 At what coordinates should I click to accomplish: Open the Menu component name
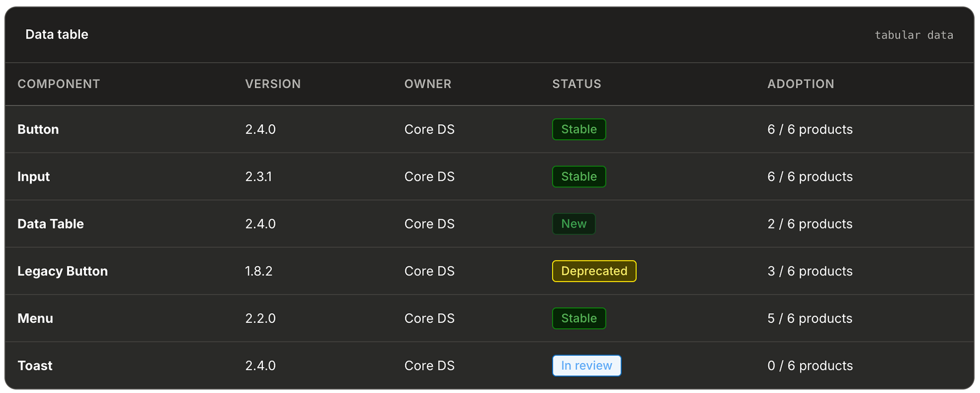(35, 318)
